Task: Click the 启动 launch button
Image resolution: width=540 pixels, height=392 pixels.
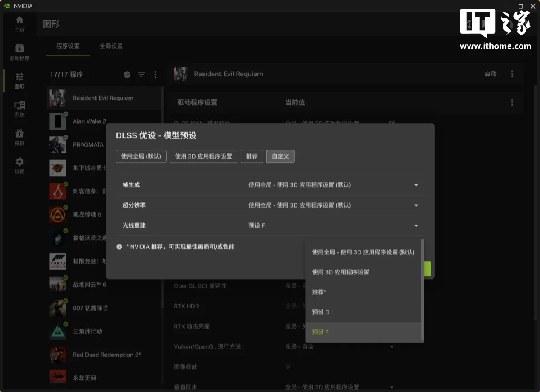Action: pos(491,74)
